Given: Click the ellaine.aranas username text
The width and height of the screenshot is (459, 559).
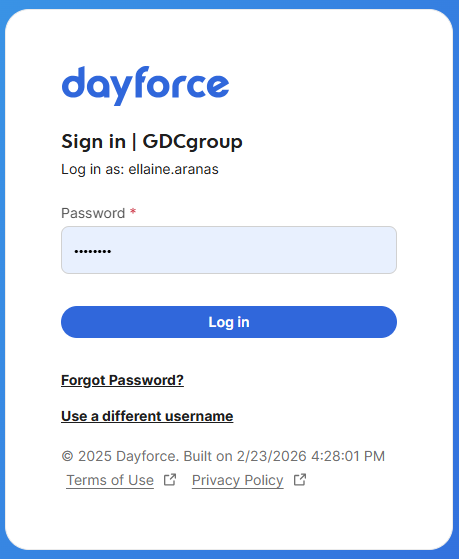Looking at the screenshot, I should point(173,169).
